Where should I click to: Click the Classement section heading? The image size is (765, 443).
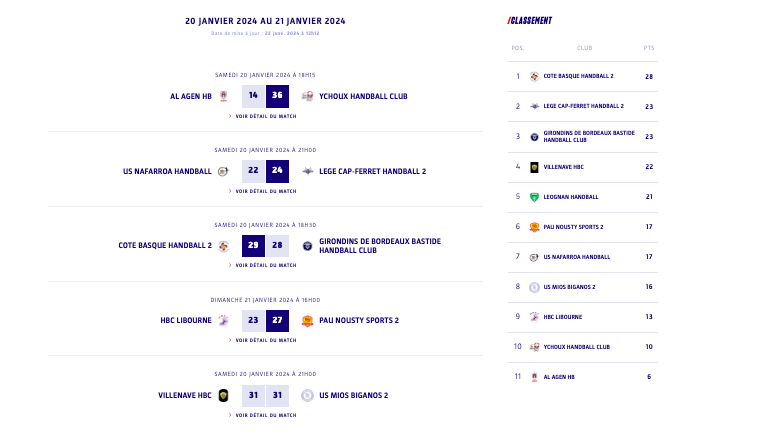530,20
